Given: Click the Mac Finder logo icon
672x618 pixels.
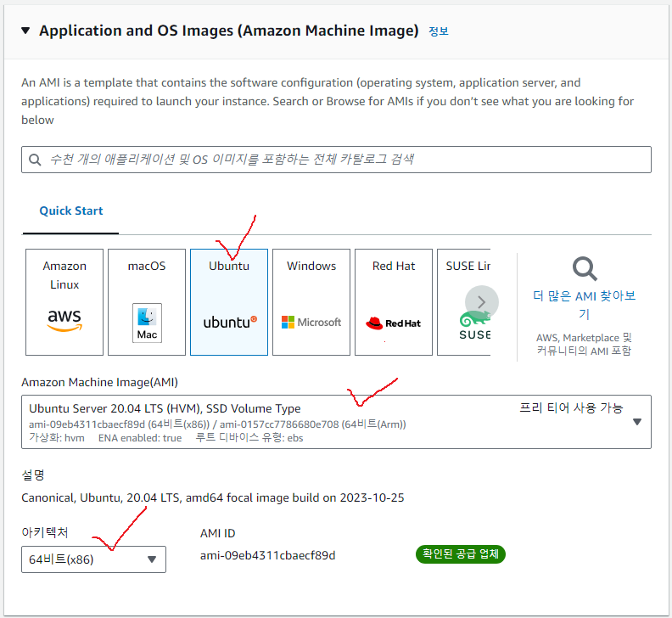Looking at the screenshot, I should tap(147, 323).
